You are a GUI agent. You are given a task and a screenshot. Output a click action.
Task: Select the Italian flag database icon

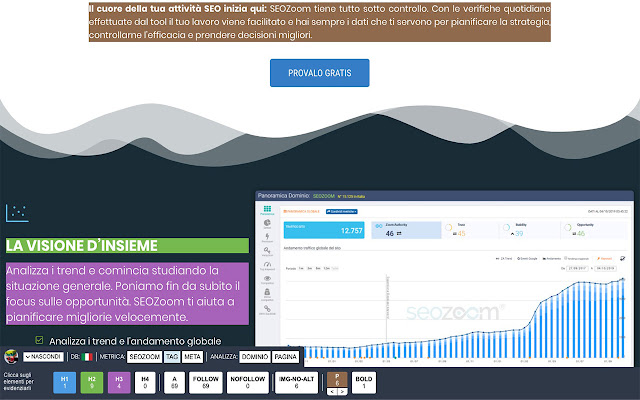pos(87,357)
